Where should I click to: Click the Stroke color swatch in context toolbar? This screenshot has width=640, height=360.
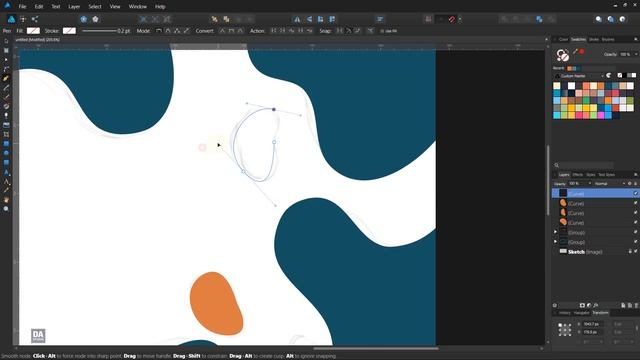69,31
